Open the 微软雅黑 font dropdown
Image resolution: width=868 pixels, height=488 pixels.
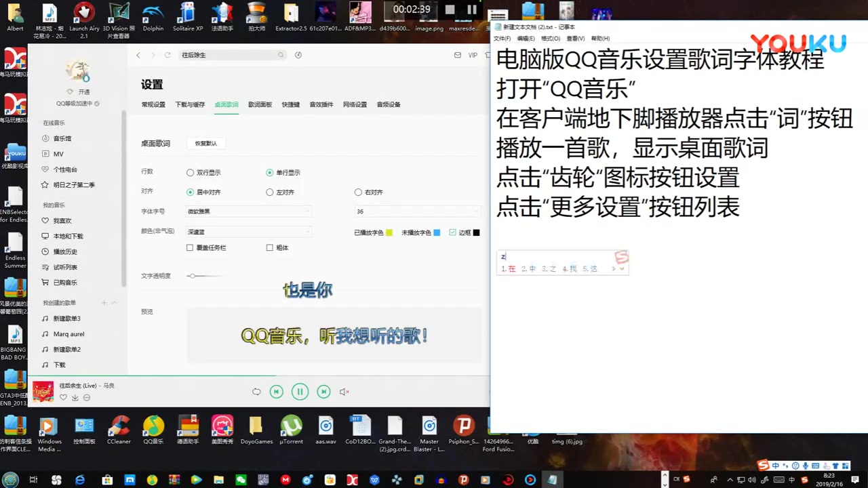[x=248, y=211]
